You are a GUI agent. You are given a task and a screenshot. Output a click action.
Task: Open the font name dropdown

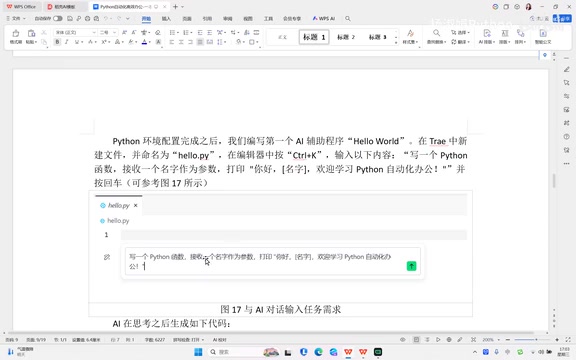pos(94,33)
